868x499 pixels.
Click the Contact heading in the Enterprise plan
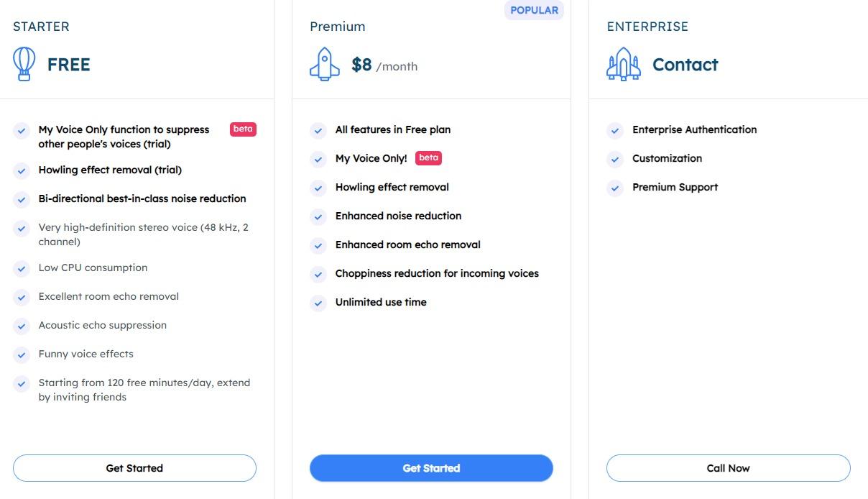tap(685, 65)
